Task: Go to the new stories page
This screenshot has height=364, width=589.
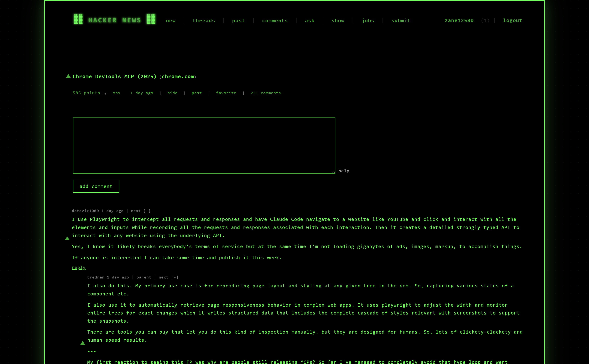Action: (171, 21)
